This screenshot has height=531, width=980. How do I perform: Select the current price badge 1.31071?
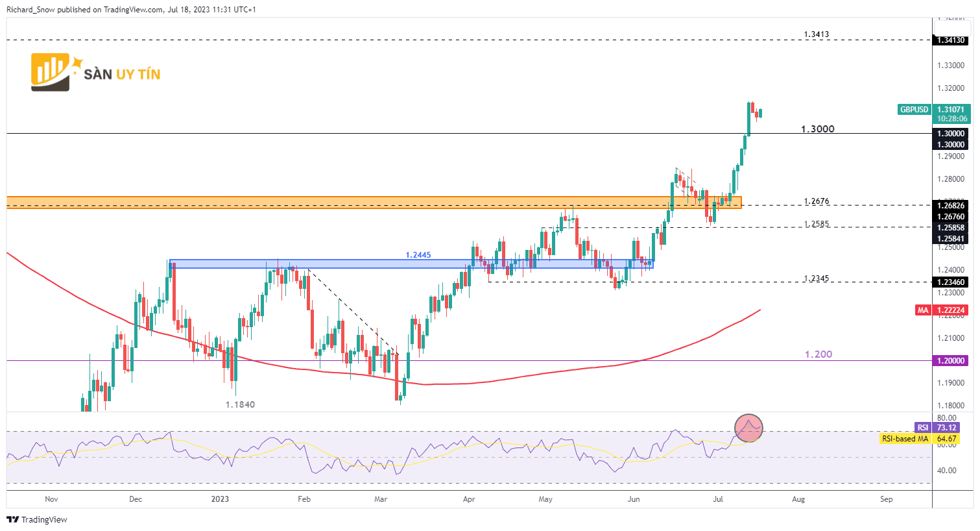(951, 110)
